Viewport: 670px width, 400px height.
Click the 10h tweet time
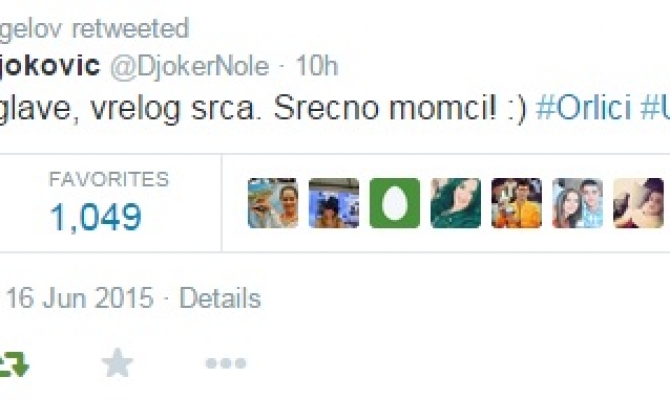coord(317,66)
